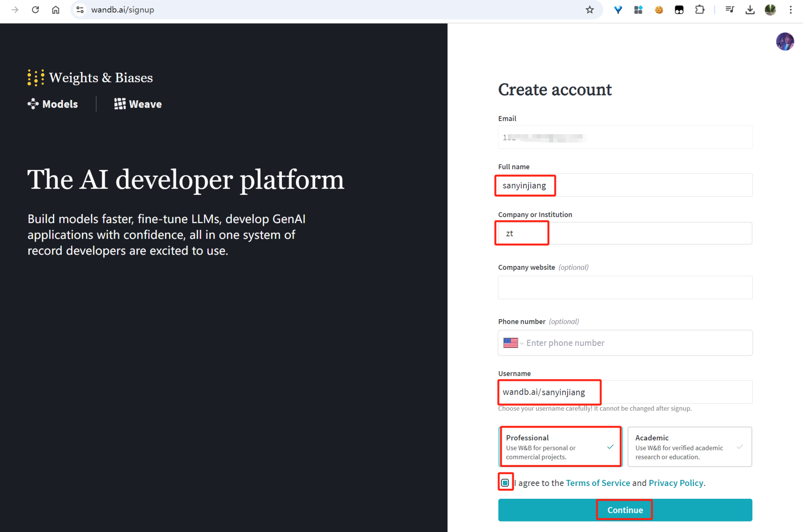Click the browser home icon
This screenshot has height=532, width=803.
[56, 10]
